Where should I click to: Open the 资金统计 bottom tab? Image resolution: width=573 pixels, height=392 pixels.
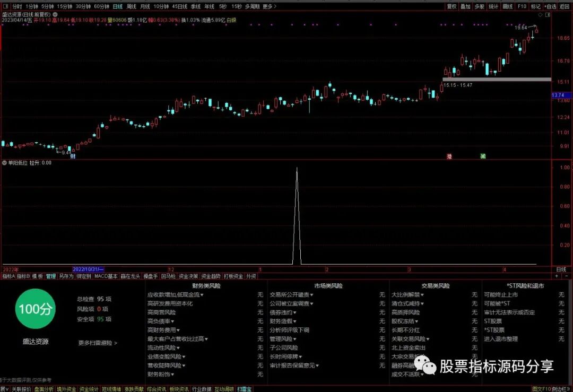[x=89, y=389]
